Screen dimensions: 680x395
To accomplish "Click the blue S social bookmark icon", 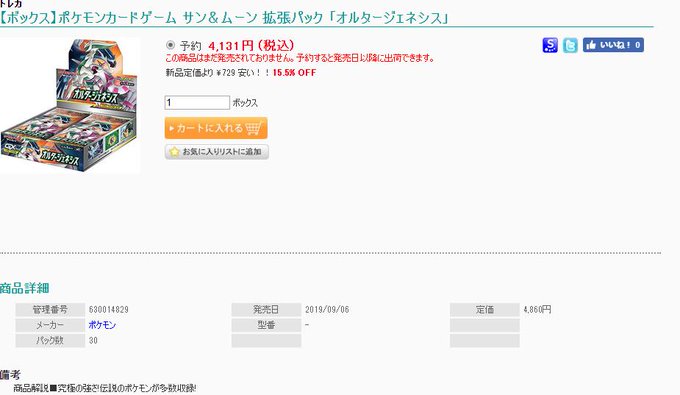I will click(x=550, y=45).
